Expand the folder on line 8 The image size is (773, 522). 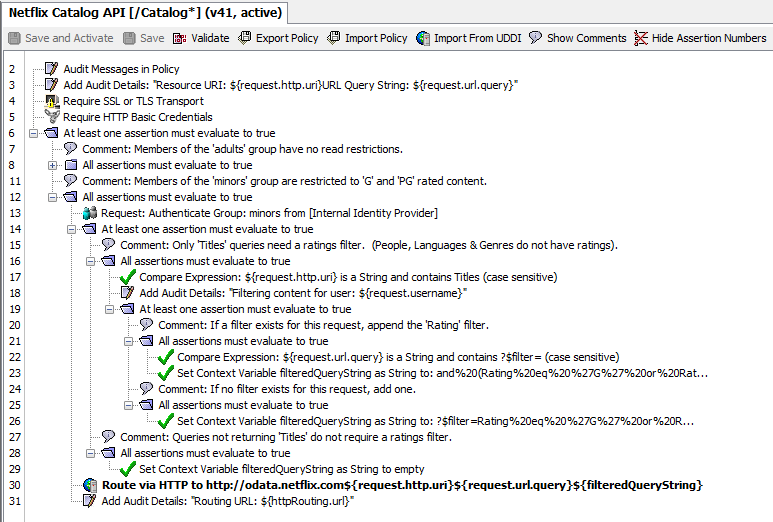(52, 165)
